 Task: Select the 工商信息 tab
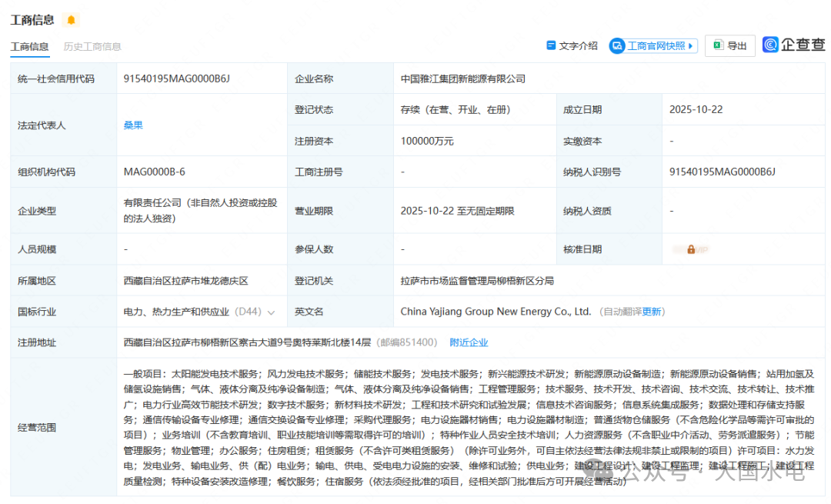[x=29, y=46]
